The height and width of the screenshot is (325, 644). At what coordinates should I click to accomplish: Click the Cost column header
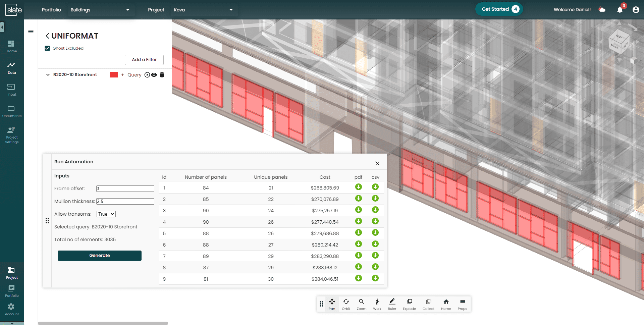(x=325, y=177)
